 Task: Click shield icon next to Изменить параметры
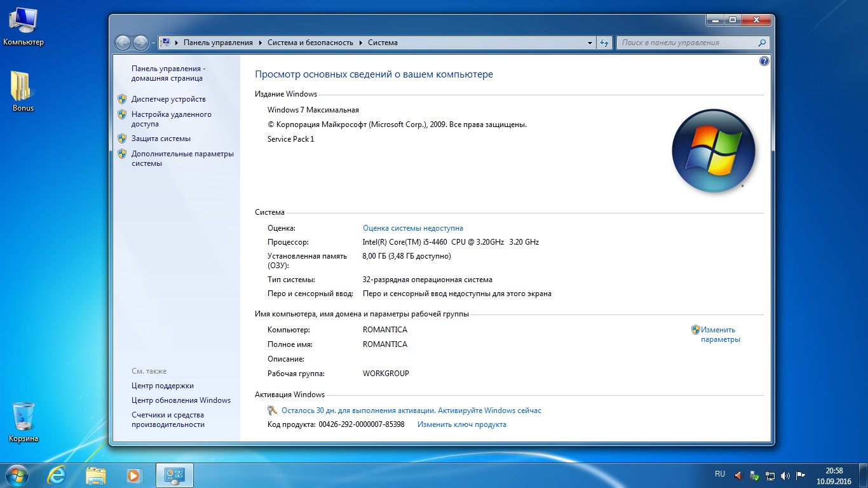coord(695,330)
